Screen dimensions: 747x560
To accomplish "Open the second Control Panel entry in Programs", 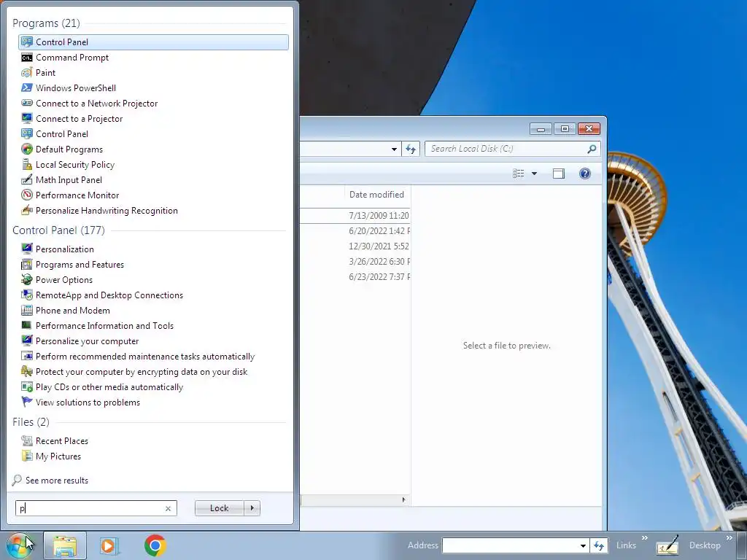I will point(61,134).
